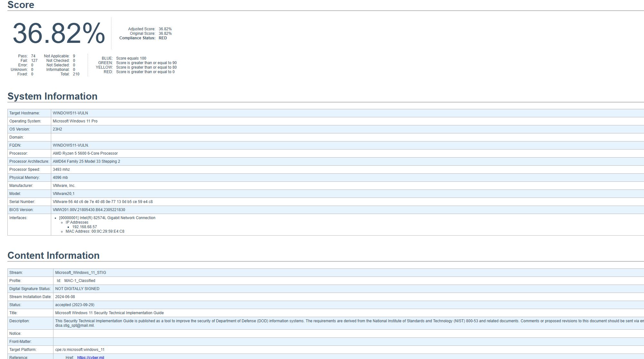
Task: Click the https://cyber.mil reference link
Action: [90, 357]
